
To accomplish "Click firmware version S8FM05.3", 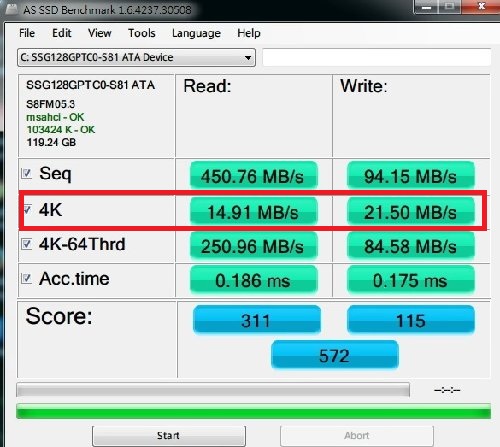I will [51, 104].
